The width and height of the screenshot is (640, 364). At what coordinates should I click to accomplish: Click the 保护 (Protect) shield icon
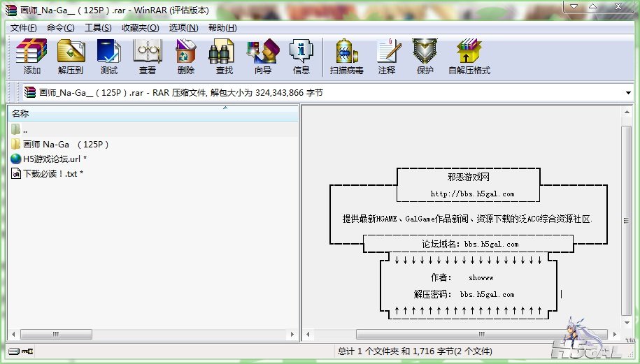click(425, 52)
